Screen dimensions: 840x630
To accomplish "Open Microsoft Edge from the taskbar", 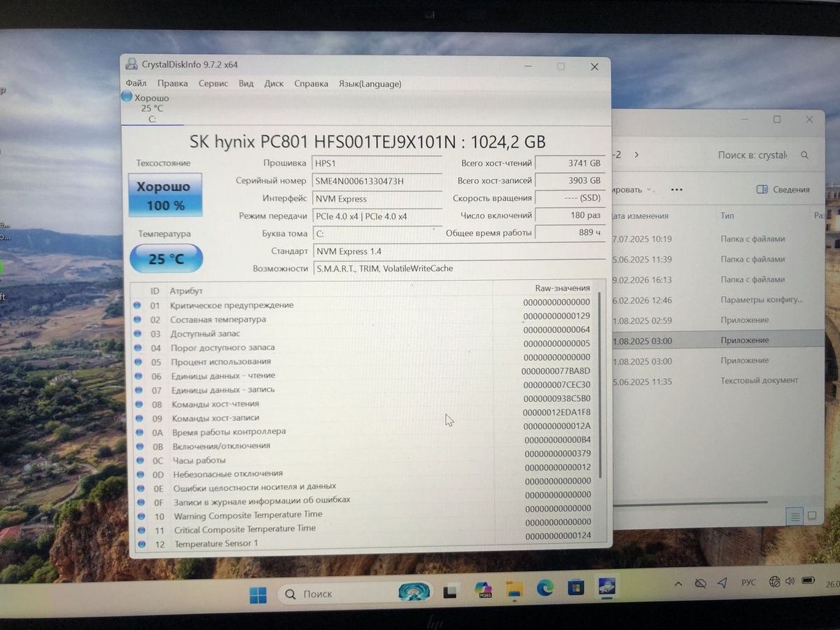I will [x=545, y=588].
